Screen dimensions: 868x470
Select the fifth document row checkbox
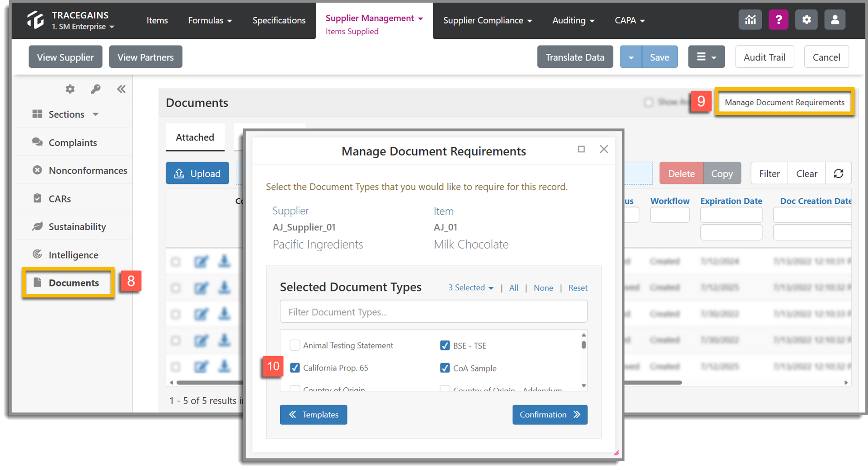coord(176,367)
